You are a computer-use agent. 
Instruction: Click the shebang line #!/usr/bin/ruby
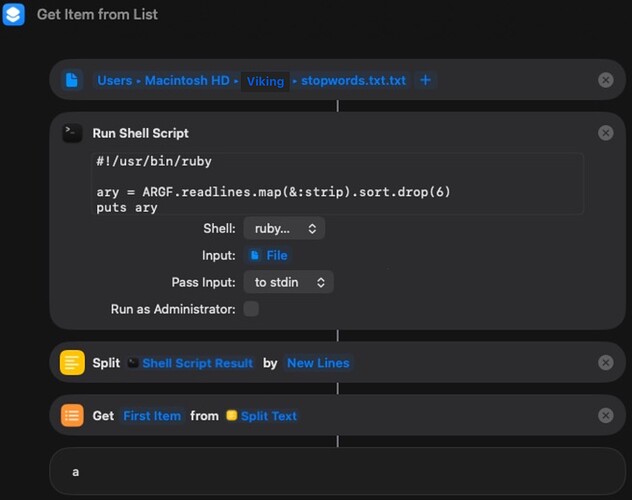click(x=154, y=161)
